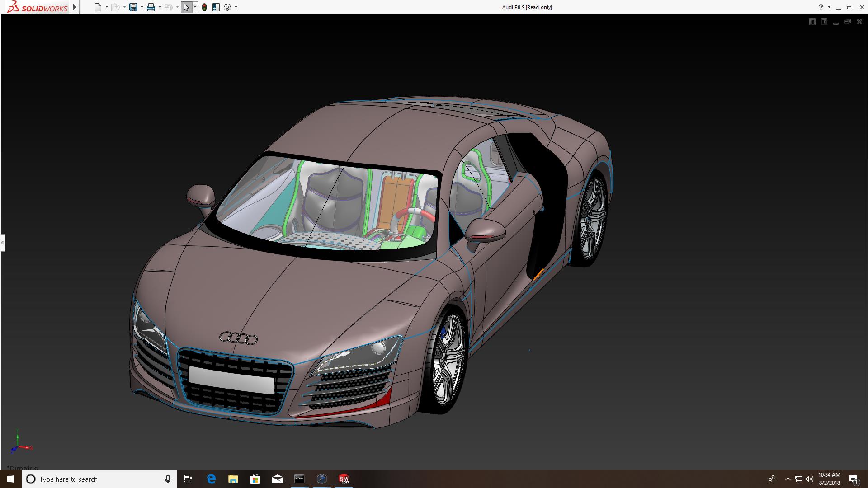
Task: Click the Save icon in toolbar
Action: [x=133, y=7]
